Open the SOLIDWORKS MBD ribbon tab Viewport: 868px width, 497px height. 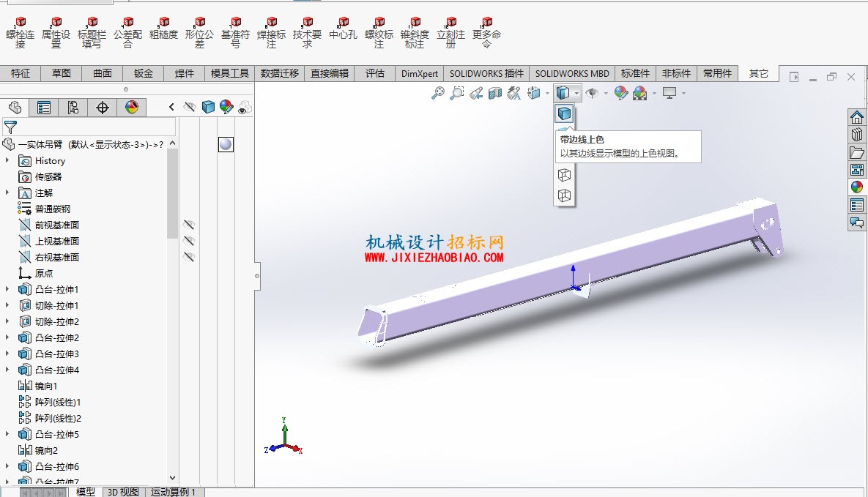tap(572, 74)
